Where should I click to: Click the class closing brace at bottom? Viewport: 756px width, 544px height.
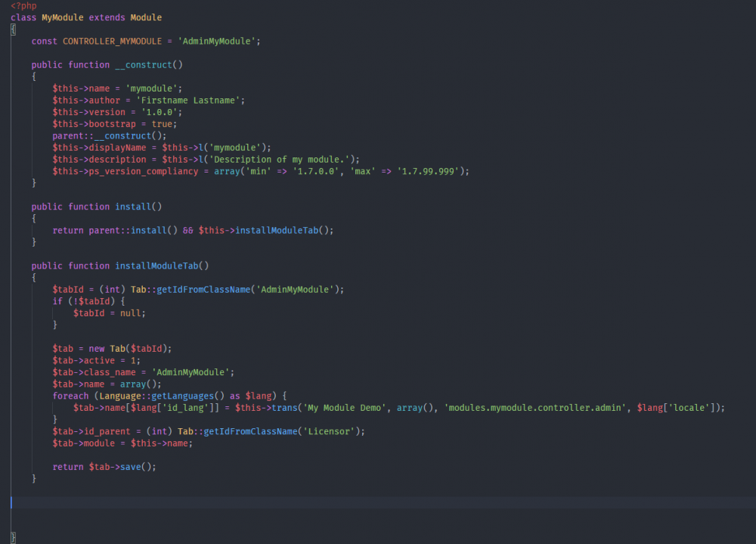pos(13,537)
